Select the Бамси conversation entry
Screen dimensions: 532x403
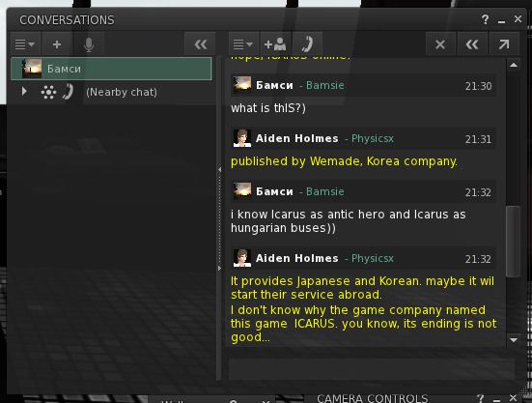112,69
